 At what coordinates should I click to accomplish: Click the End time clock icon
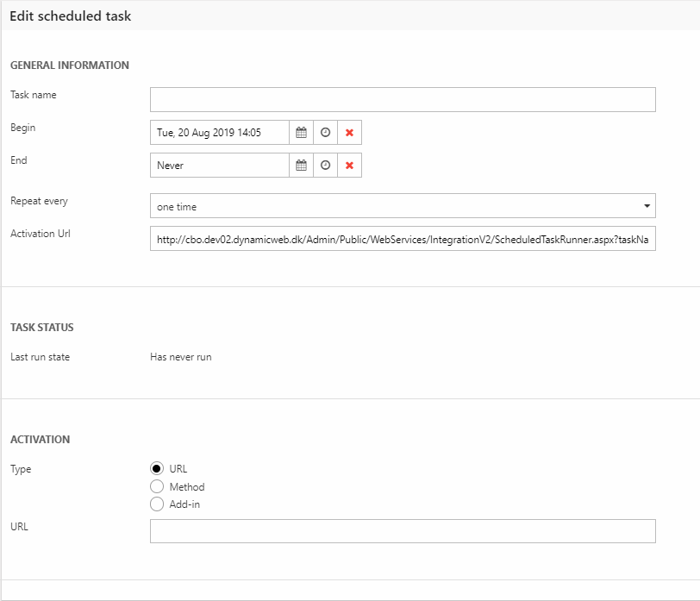click(325, 166)
